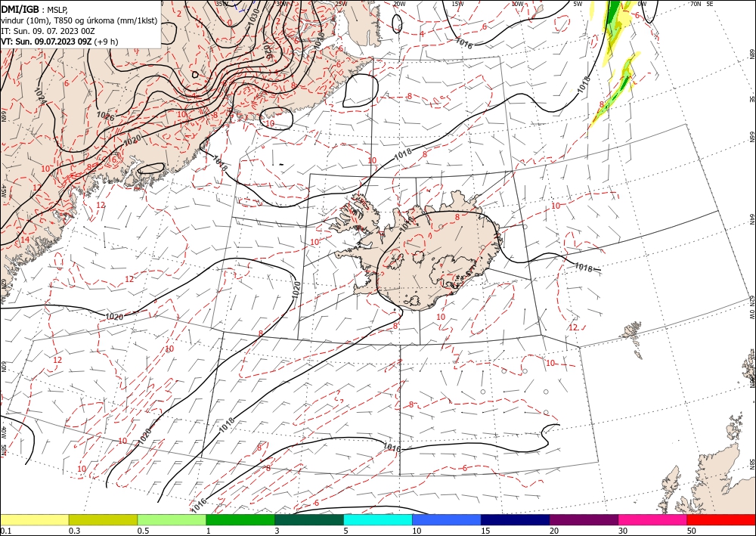Screen dimensions: 756x536
Task: Click the "VT: Sun. 09.07.2023 09Z (+9 h)" line
Action: coord(59,42)
